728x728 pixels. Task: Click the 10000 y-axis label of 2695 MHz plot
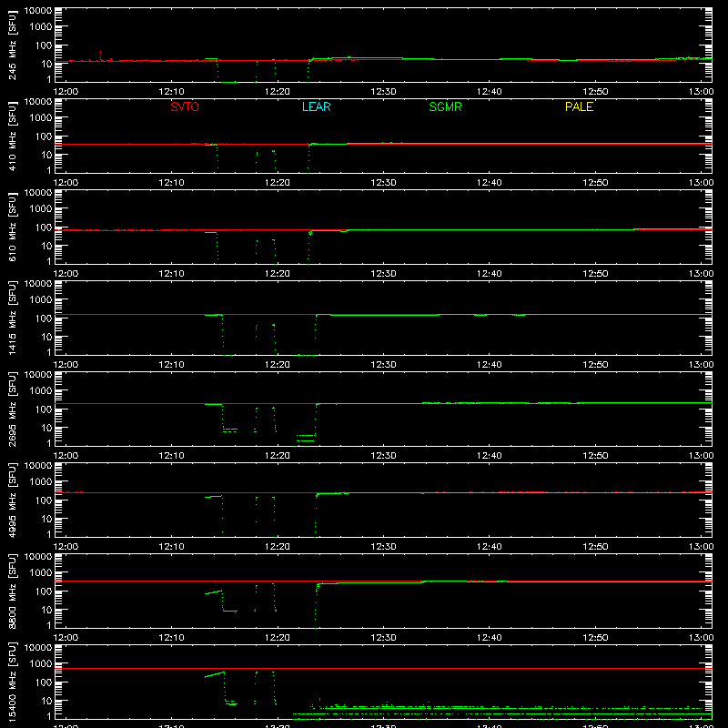pyautogui.click(x=38, y=375)
